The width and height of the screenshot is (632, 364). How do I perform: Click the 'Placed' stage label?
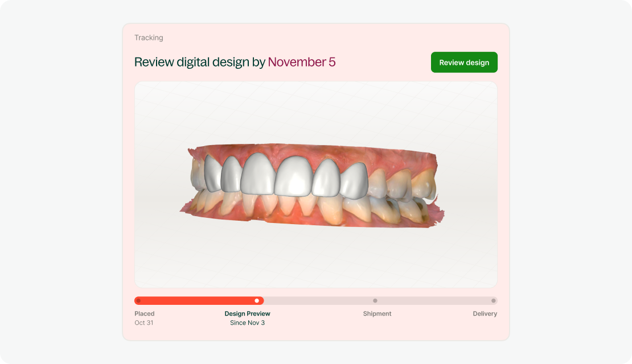(x=144, y=314)
